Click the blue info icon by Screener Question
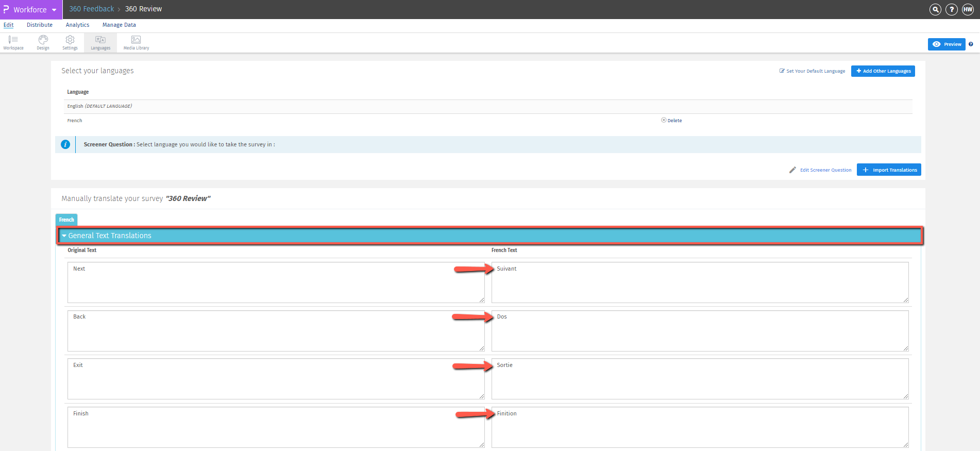 [x=65, y=144]
